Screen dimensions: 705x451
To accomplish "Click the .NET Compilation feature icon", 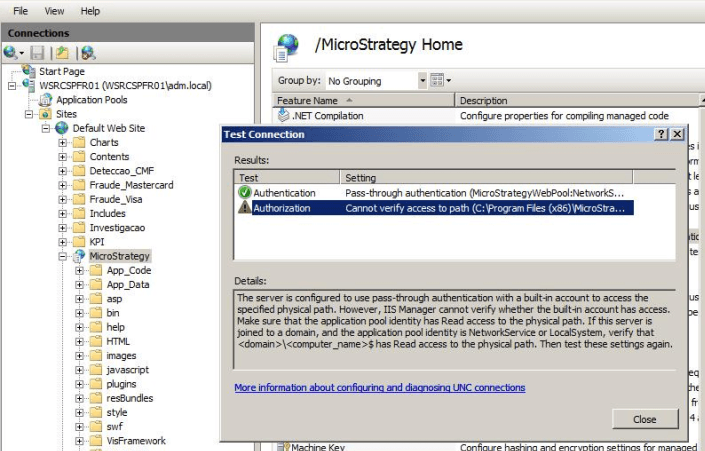I will (x=283, y=116).
